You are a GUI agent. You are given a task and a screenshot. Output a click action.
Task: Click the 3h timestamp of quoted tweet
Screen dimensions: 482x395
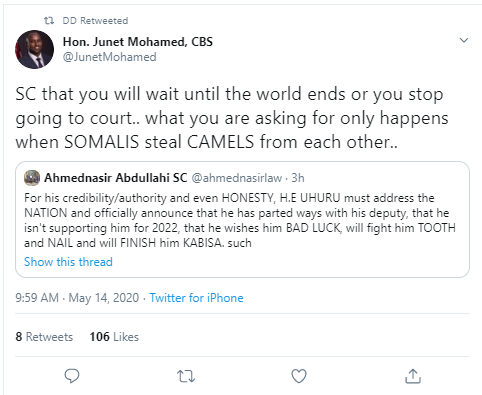[x=298, y=178]
